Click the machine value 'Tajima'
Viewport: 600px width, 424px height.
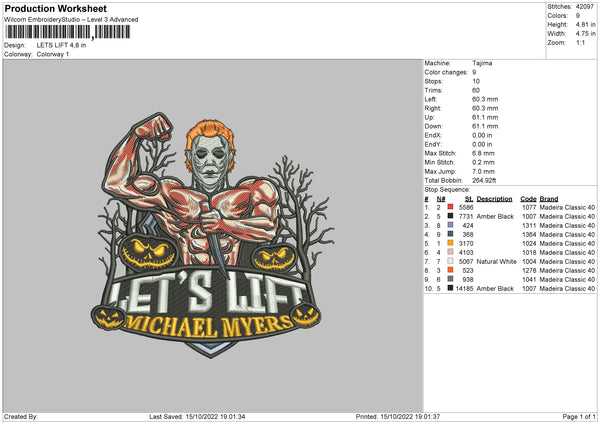pos(482,63)
